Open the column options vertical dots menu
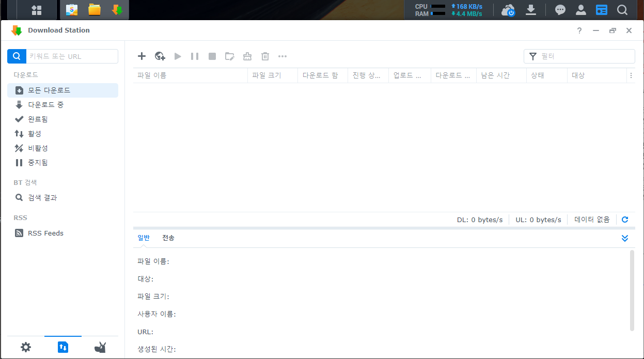Image resolution: width=644 pixels, height=359 pixels. [631, 75]
